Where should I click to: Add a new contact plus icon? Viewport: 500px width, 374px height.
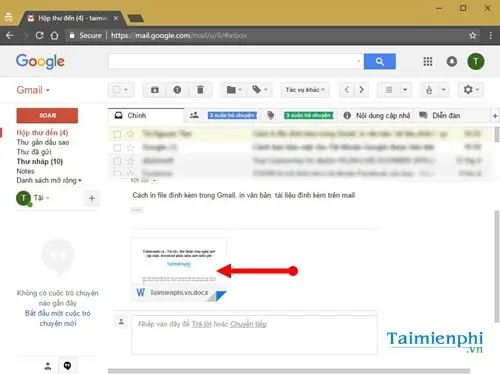click(92, 198)
